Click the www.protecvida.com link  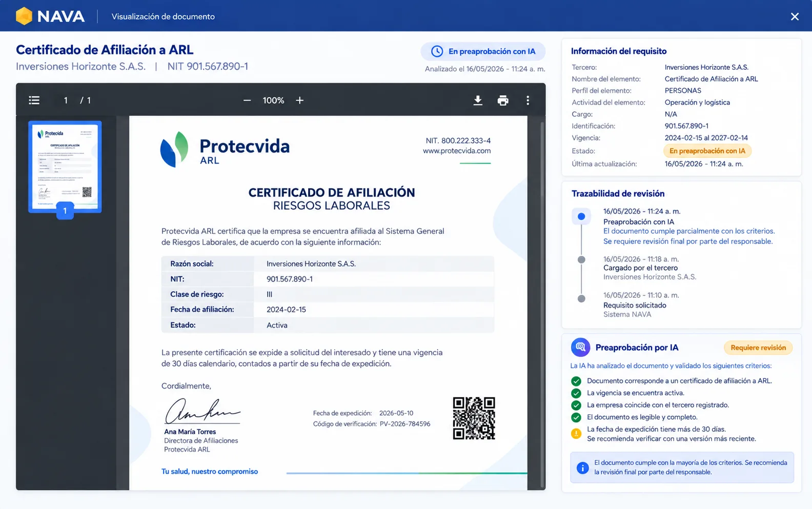coord(457,151)
